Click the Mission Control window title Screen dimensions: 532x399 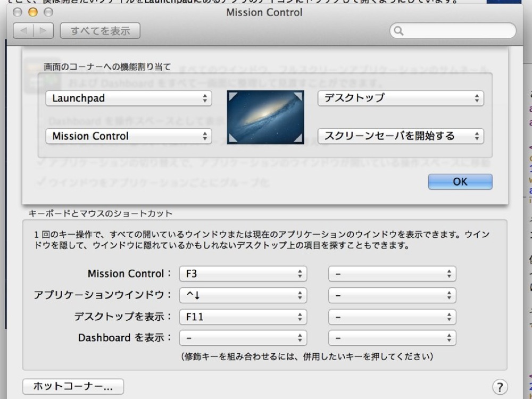[264, 13]
